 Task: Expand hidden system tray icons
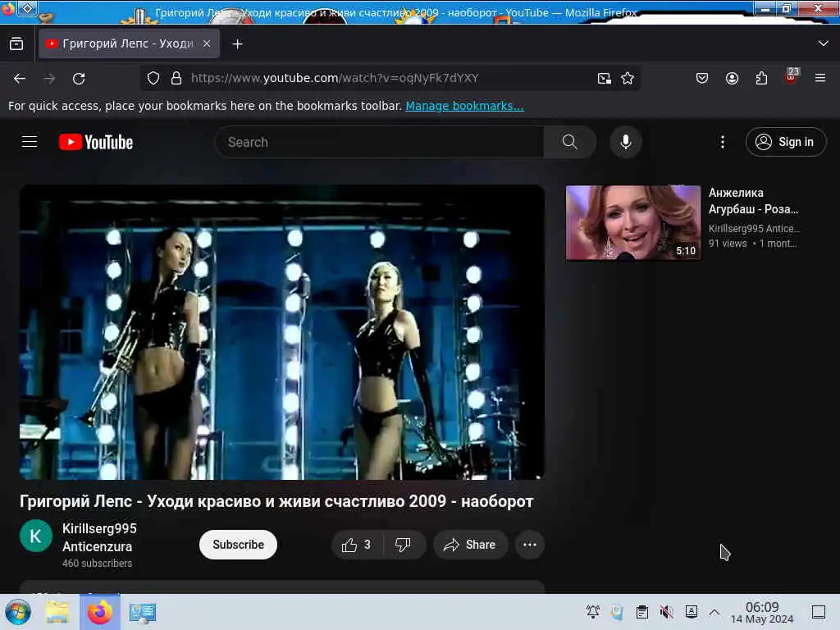tap(714, 612)
